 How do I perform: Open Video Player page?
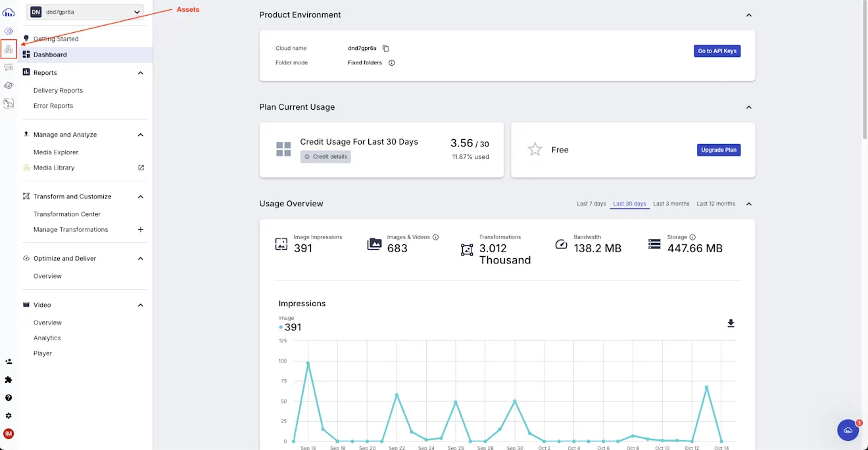43,353
